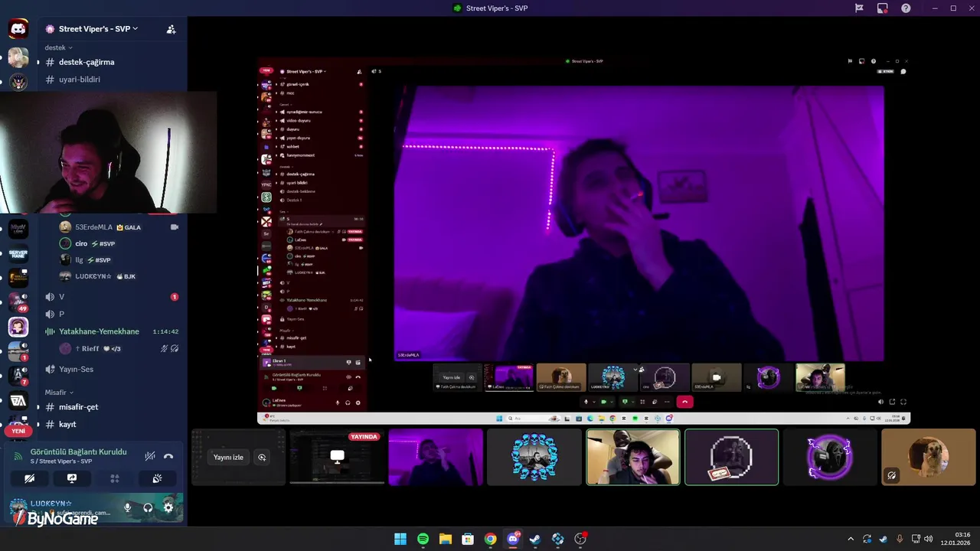Viewport: 980px width, 551px height.
Task: Collapse the destek channel category
Action: [58, 47]
